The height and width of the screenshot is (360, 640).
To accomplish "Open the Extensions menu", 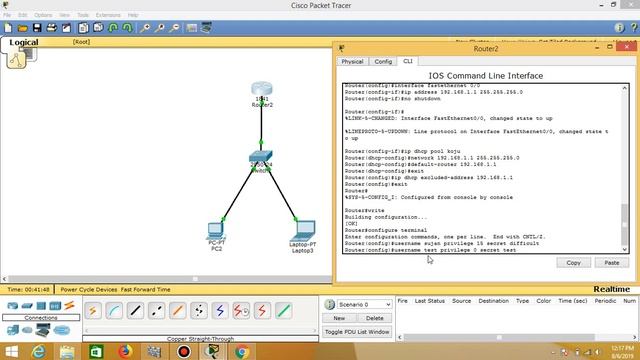I will (108, 15).
